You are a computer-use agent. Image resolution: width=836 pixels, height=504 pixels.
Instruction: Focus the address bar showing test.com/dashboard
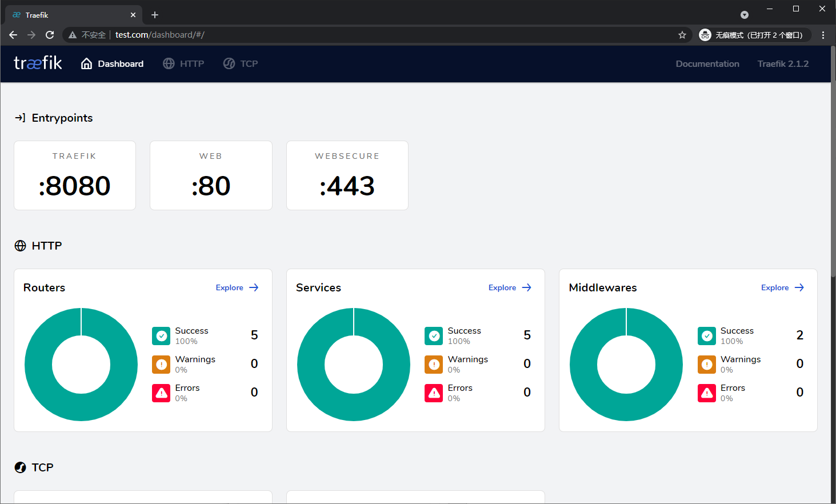pyautogui.click(x=377, y=35)
